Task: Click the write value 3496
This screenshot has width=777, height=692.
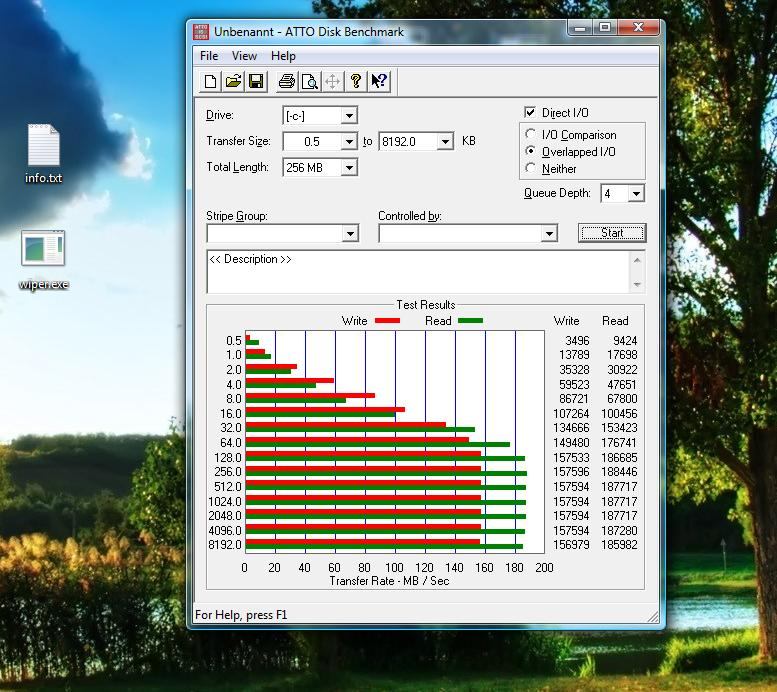Action: point(577,341)
